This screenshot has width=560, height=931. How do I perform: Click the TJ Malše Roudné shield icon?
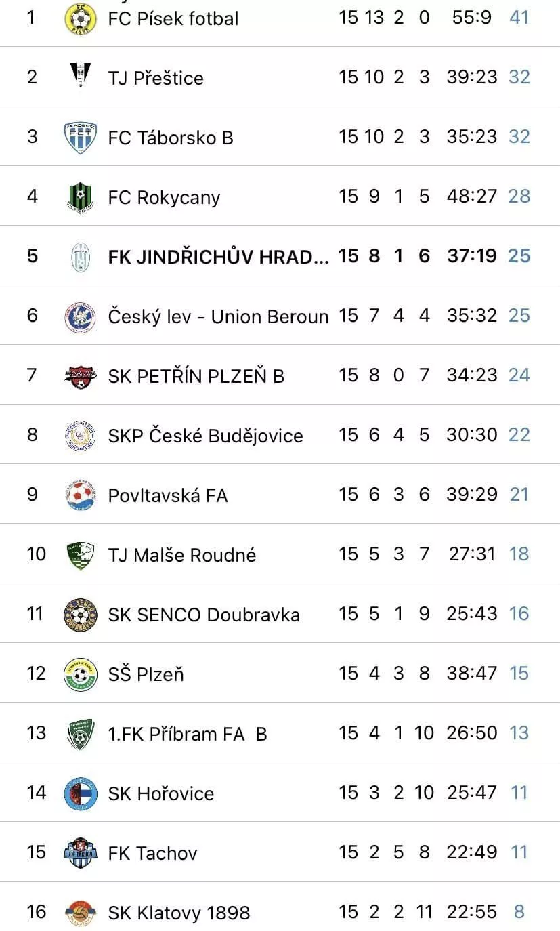(x=80, y=555)
